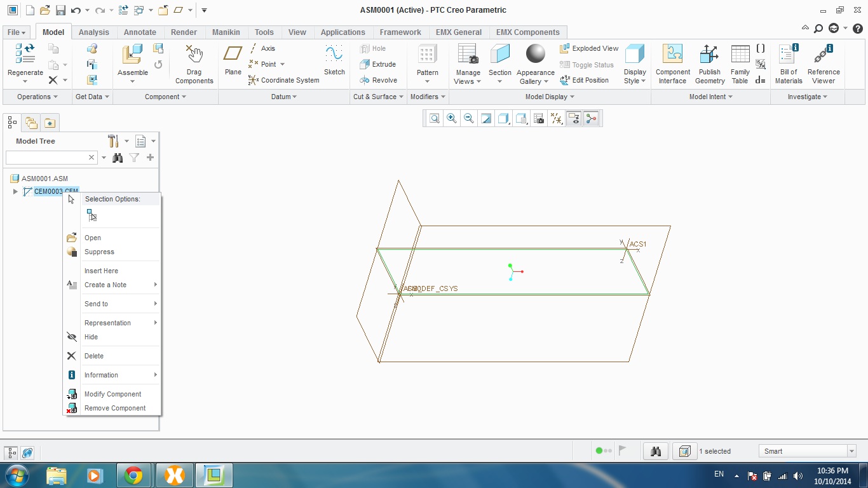Toggle Exploded View on
This screenshot has width=868, height=488.
point(589,48)
